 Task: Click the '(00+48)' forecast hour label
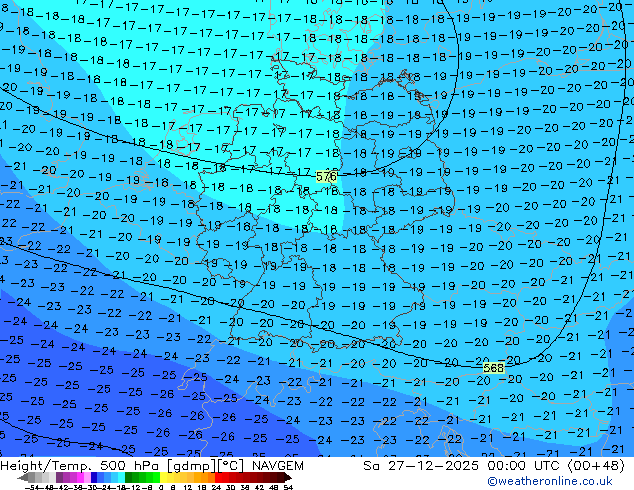click(x=596, y=466)
